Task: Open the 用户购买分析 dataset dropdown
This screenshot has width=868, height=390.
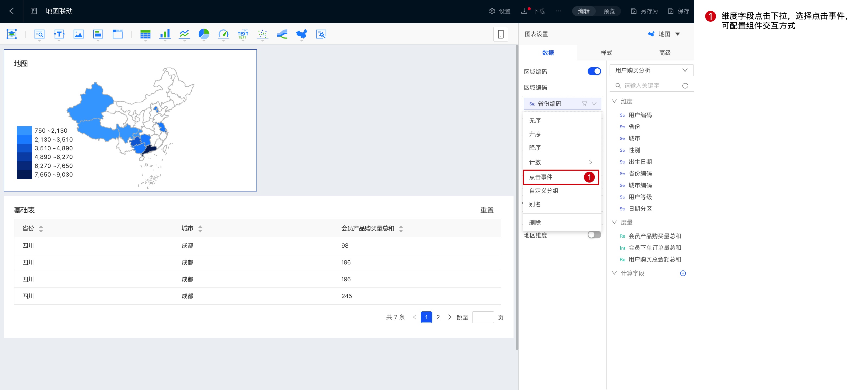Action: (x=651, y=71)
